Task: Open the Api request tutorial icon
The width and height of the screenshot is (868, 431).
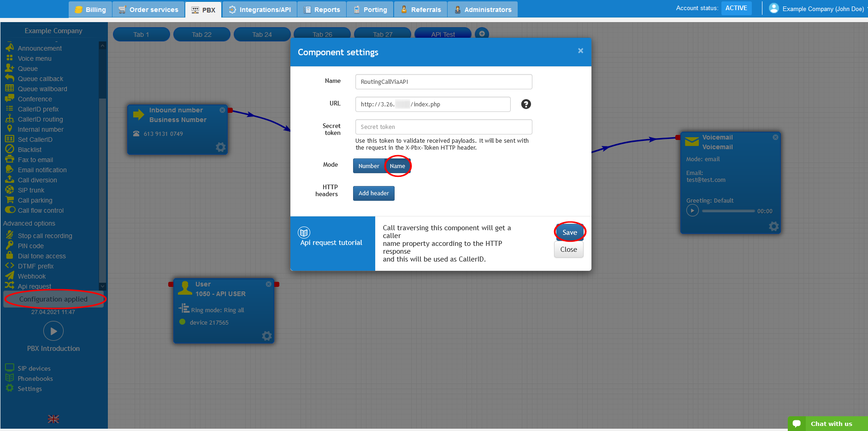Action: coord(304,233)
